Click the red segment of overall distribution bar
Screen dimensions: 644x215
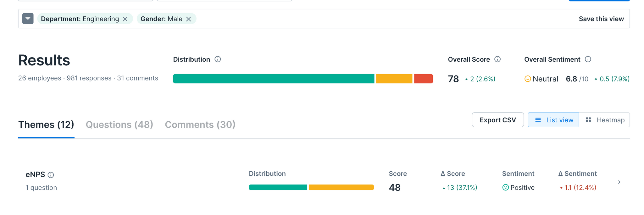click(x=423, y=79)
